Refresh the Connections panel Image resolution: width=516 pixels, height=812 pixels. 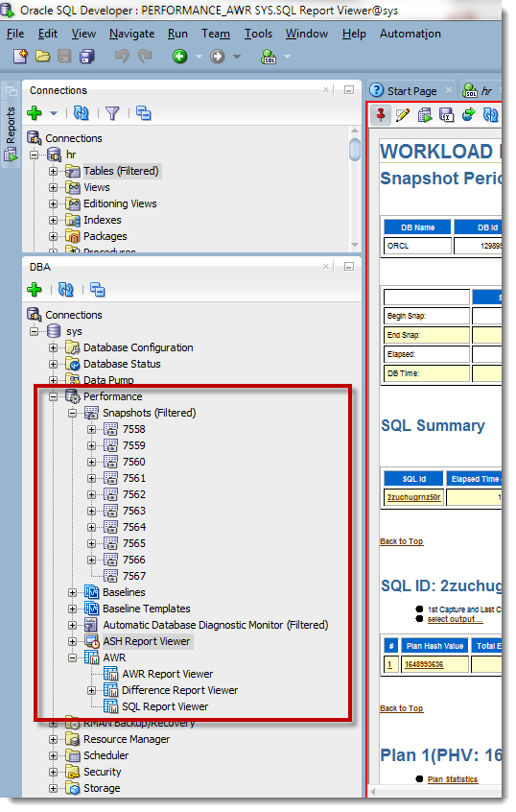(82, 113)
